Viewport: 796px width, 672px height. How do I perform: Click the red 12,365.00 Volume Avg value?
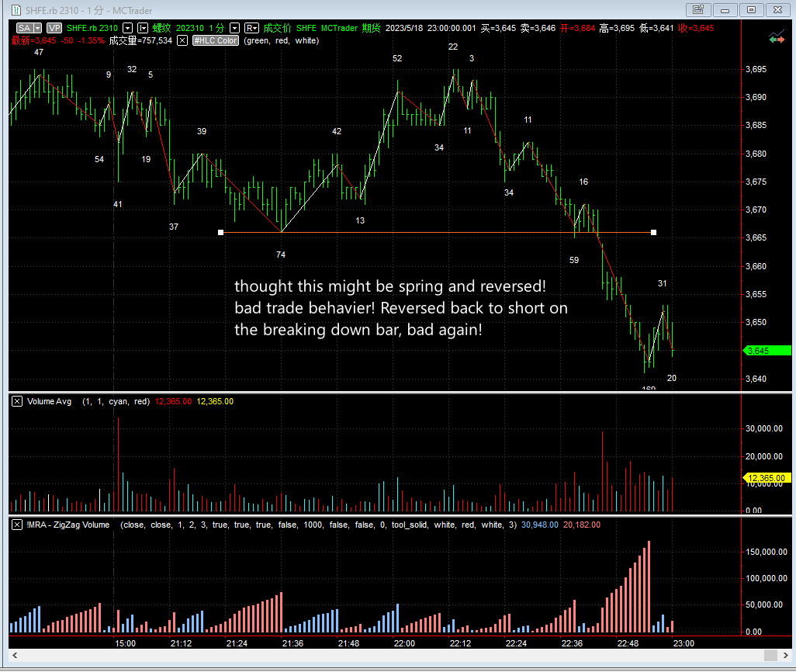click(x=173, y=401)
